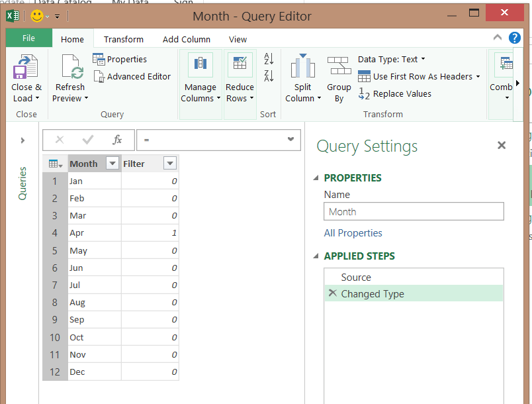Expand the formula bar dropdown arrow
The image size is (532, 404).
[290, 139]
